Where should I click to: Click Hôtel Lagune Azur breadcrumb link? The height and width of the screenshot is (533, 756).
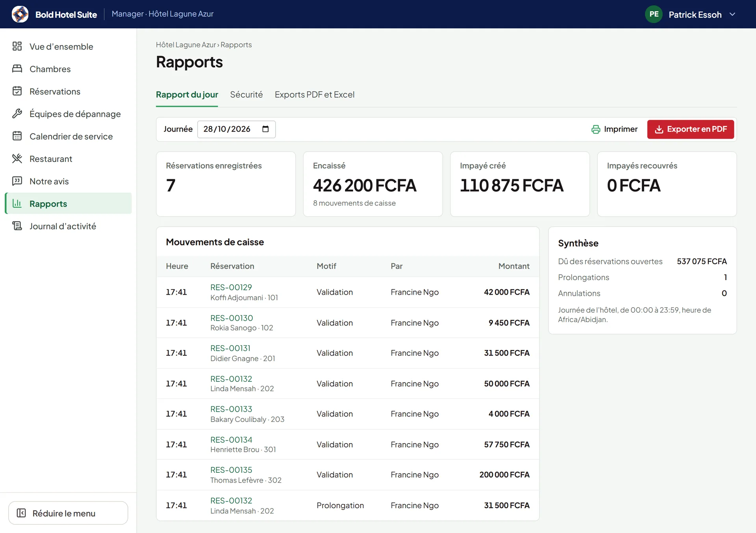coord(186,45)
